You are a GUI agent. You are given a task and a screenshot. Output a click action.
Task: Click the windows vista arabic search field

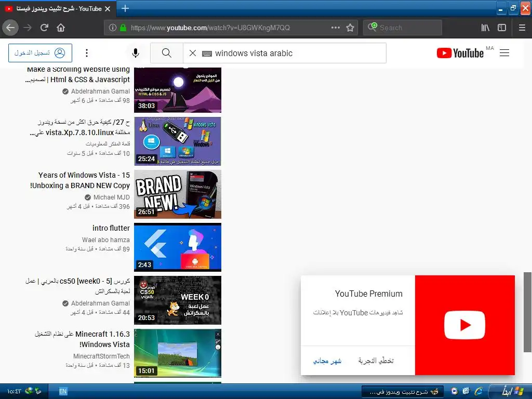pyautogui.click(x=285, y=53)
